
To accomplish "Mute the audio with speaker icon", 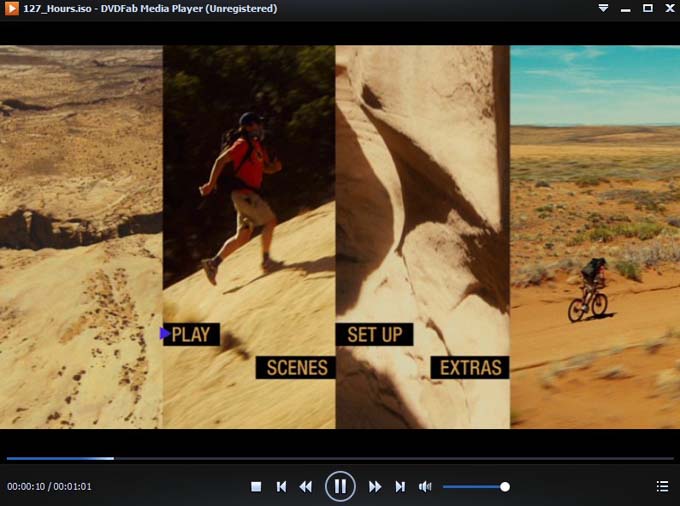I will coord(425,486).
